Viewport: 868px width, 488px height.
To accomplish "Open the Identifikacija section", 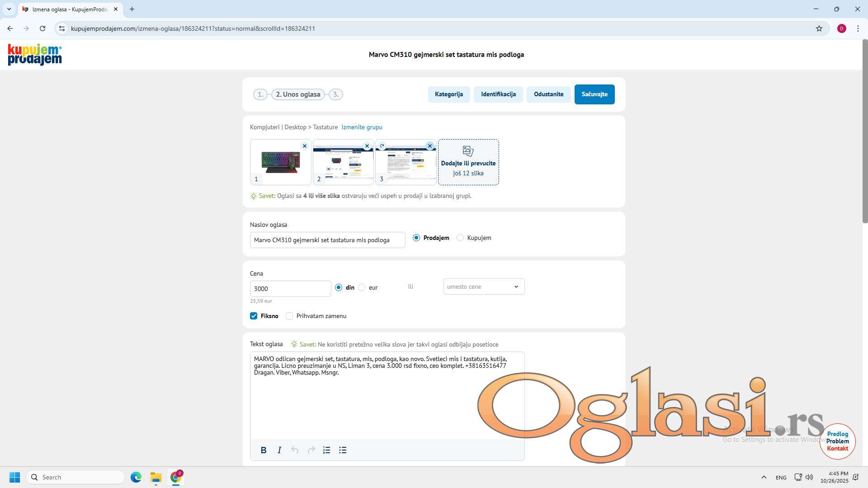I will coord(498,94).
